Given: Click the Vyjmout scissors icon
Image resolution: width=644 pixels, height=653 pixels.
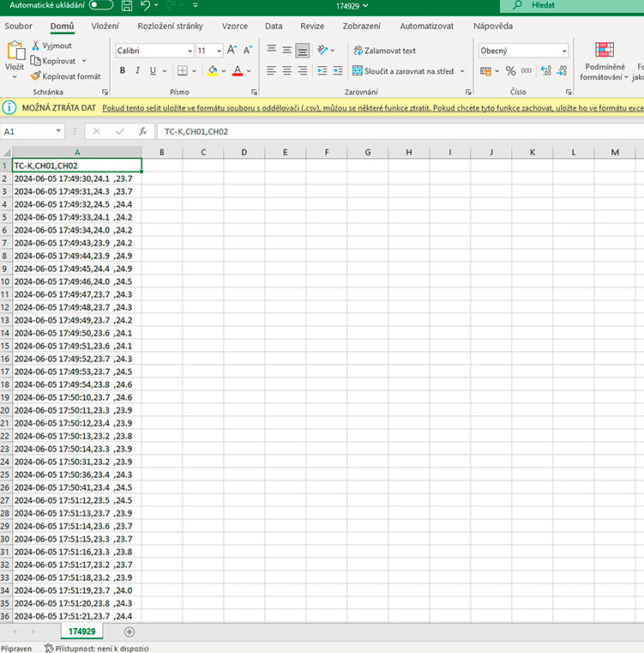Looking at the screenshot, I should click(35, 45).
